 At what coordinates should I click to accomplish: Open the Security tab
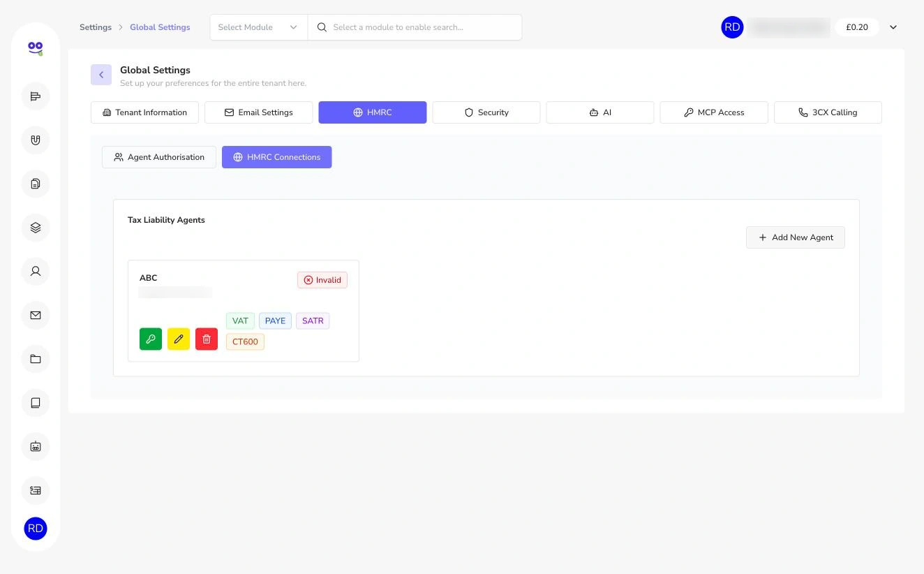click(486, 112)
